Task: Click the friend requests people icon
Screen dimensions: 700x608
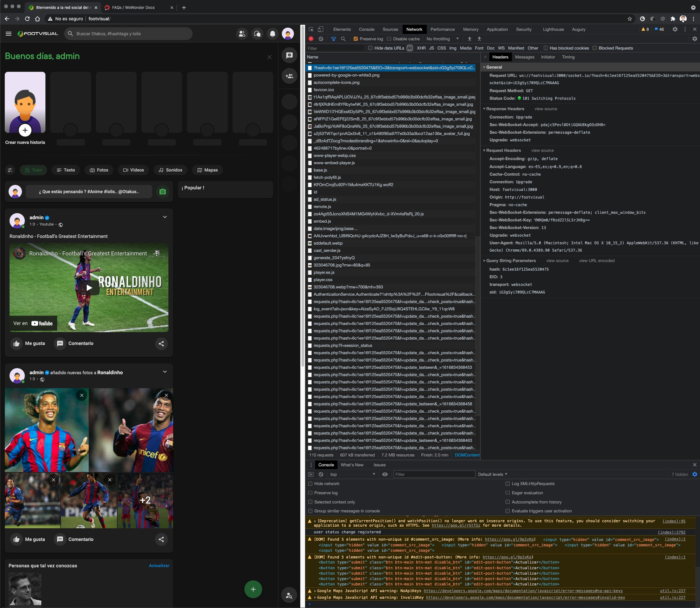Action: tap(242, 34)
